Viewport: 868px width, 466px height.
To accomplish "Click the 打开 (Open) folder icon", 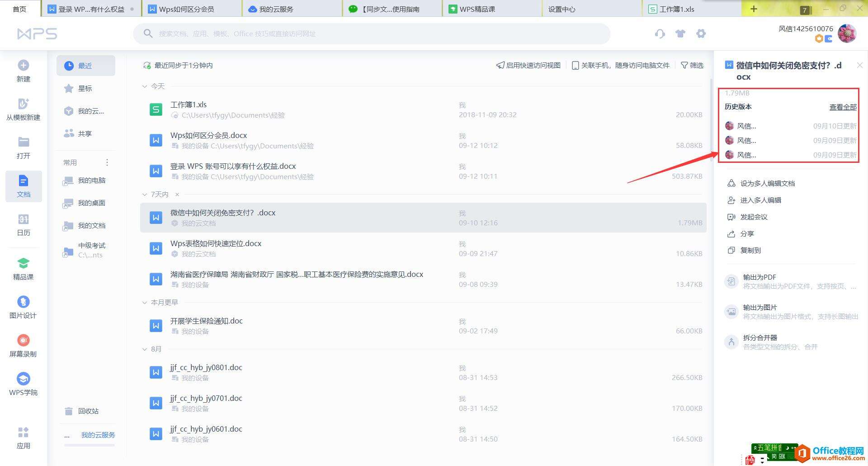I will point(24,142).
